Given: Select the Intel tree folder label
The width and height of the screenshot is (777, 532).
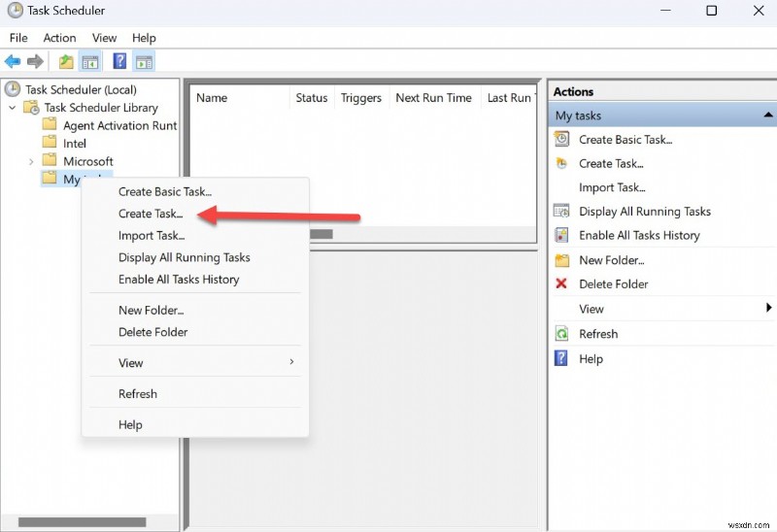Looking at the screenshot, I should click(75, 143).
